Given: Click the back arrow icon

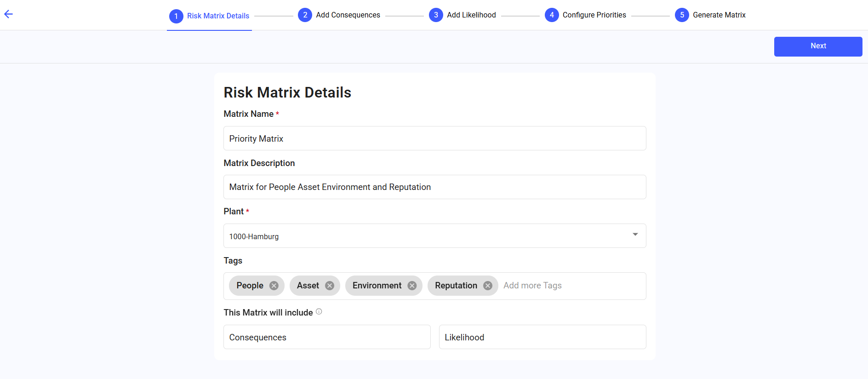Looking at the screenshot, I should point(8,14).
